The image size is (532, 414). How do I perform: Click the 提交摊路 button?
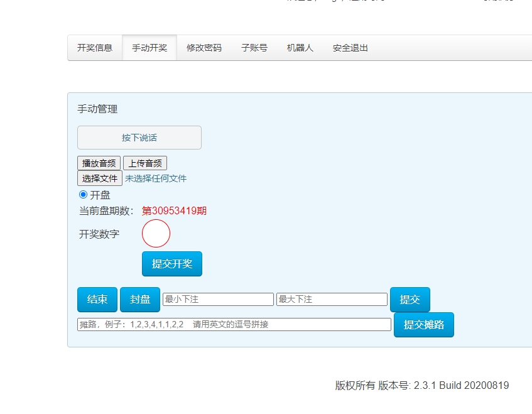[x=424, y=325]
